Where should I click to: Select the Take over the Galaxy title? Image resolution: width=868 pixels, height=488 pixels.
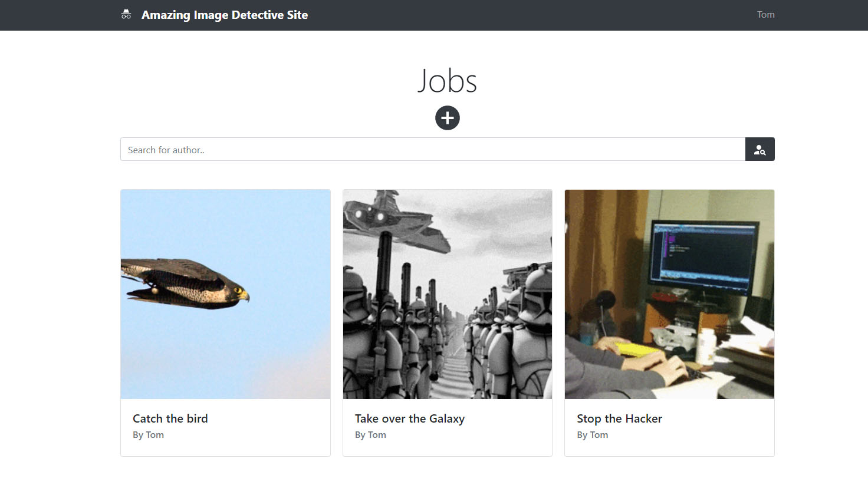pos(410,418)
